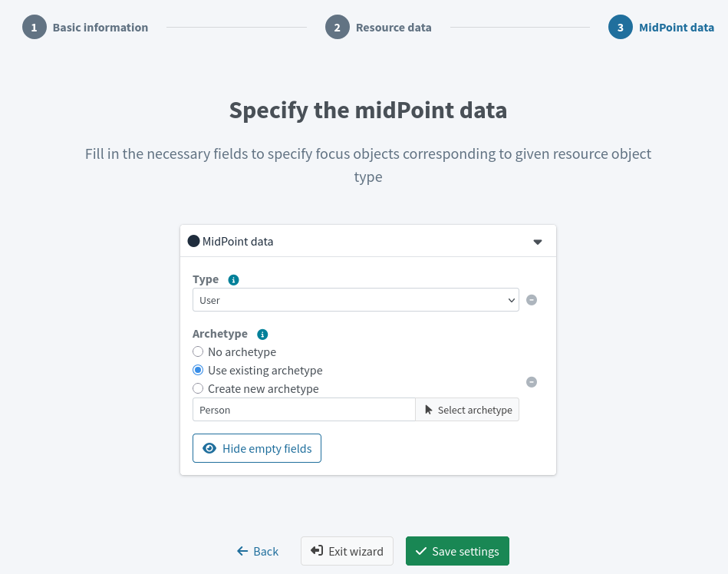Choose Create new archetype
The width and height of the screenshot is (728, 574).
click(198, 388)
